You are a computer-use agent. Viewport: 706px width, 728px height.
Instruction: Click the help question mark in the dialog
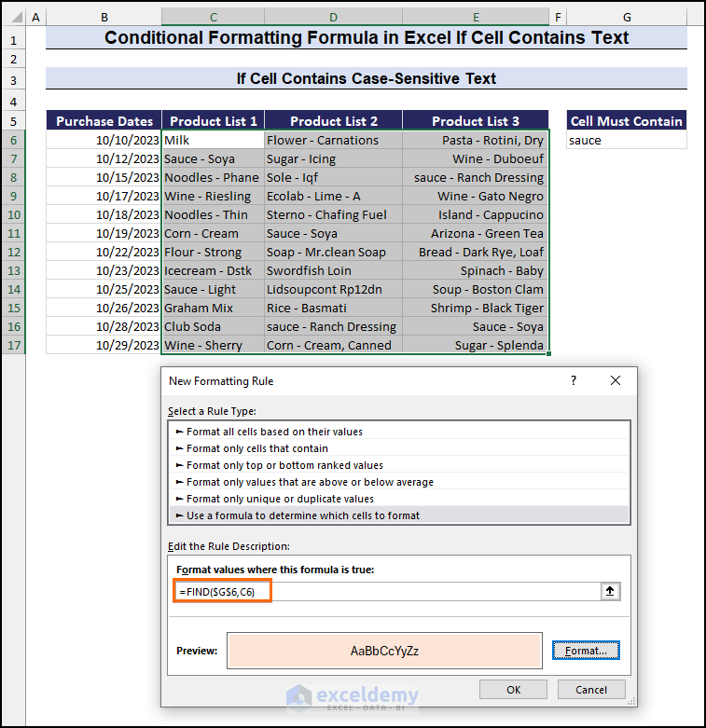pyautogui.click(x=574, y=380)
